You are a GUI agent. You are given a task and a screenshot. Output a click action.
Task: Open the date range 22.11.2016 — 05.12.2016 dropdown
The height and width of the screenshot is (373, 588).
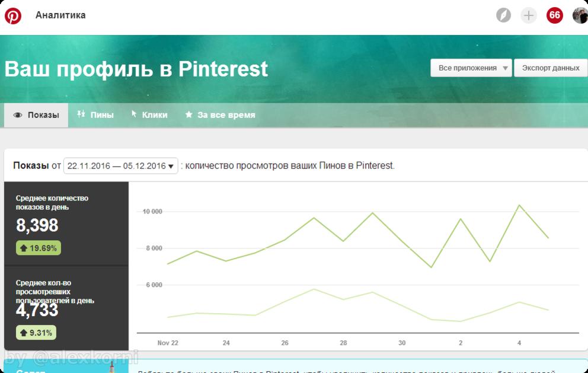[x=120, y=166]
